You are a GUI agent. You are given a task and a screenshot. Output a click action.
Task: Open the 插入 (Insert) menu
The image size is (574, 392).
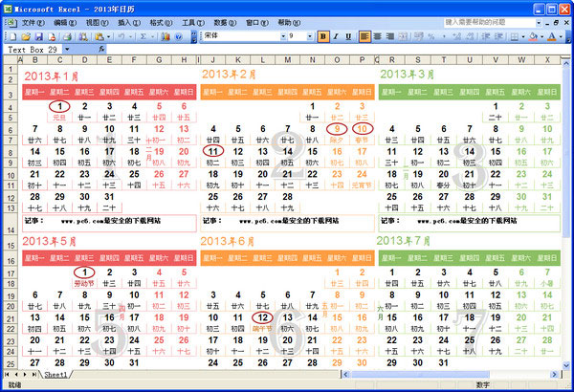[129, 23]
